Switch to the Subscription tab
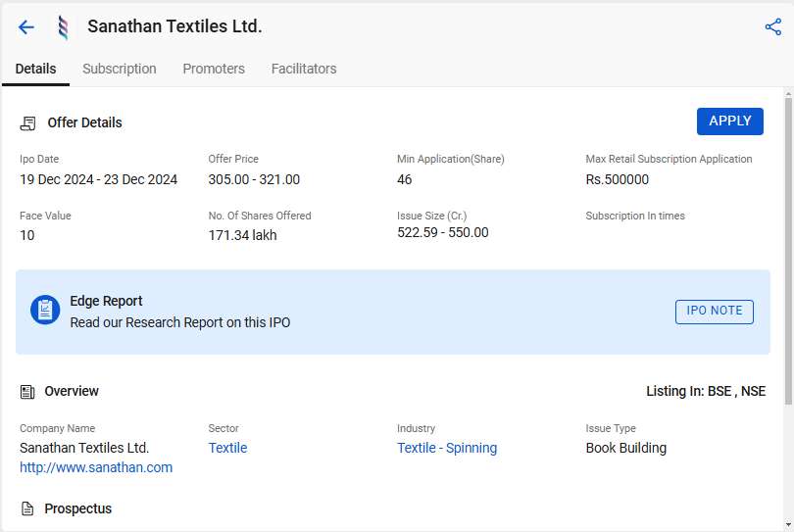Image resolution: width=794 pixels, height=532 pixels. pos(120,69)
